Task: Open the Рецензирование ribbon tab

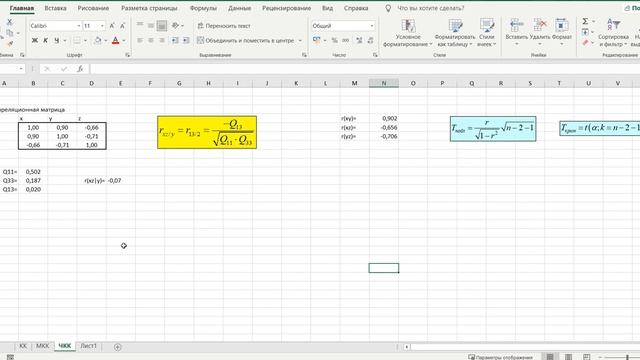Action: point(287,8)
